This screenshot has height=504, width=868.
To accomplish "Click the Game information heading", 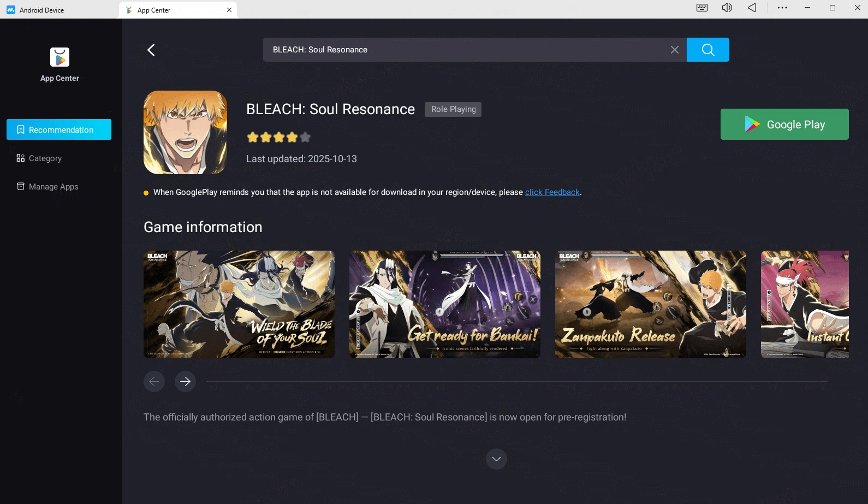I will click(x=203, y=227).
